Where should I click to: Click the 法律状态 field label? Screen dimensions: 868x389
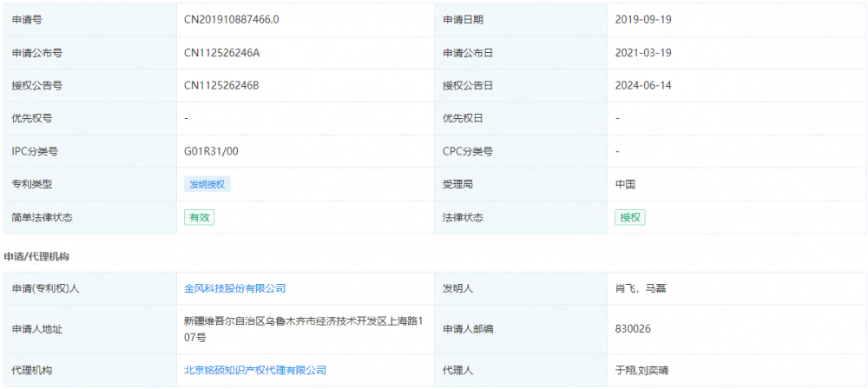point(464,217)
